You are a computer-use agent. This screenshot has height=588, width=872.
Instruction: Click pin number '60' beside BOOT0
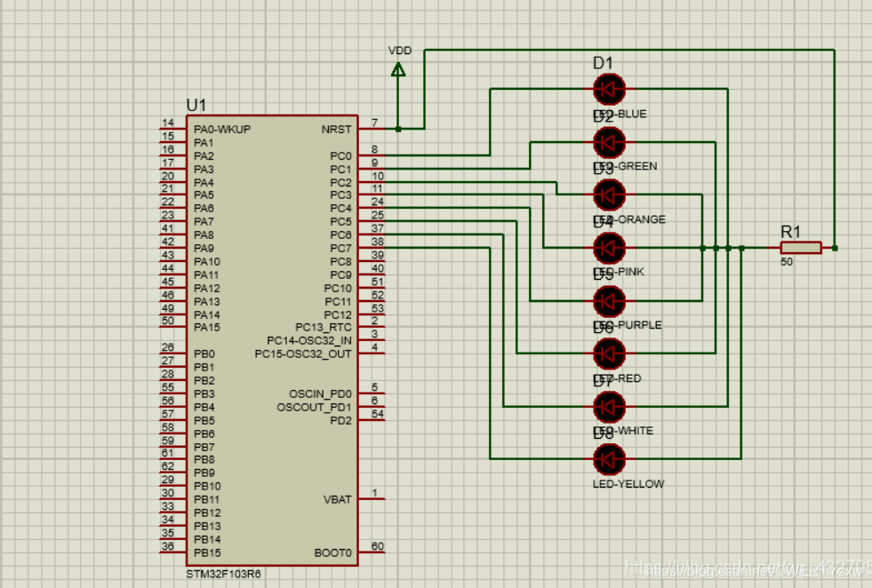[378, 546]
